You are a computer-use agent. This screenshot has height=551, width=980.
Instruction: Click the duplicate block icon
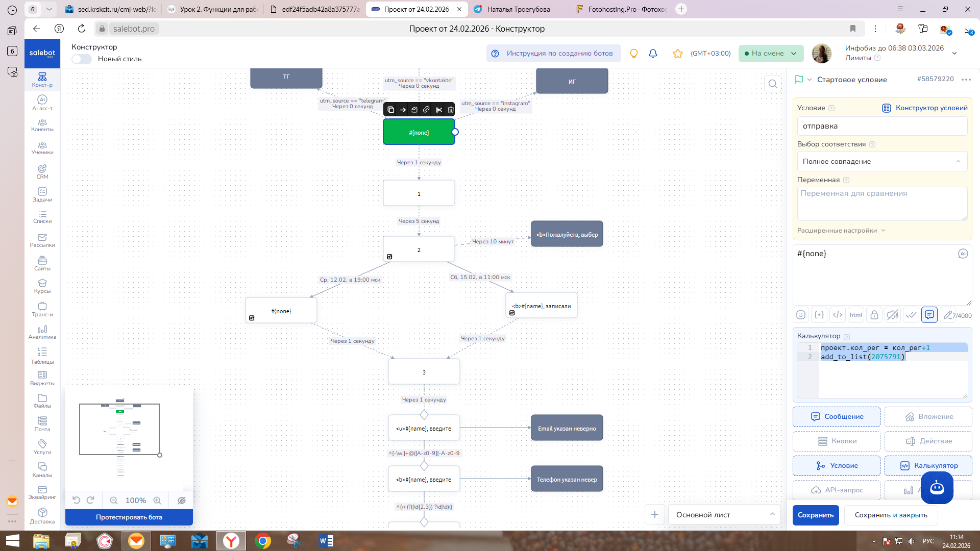tap(390, 110)
